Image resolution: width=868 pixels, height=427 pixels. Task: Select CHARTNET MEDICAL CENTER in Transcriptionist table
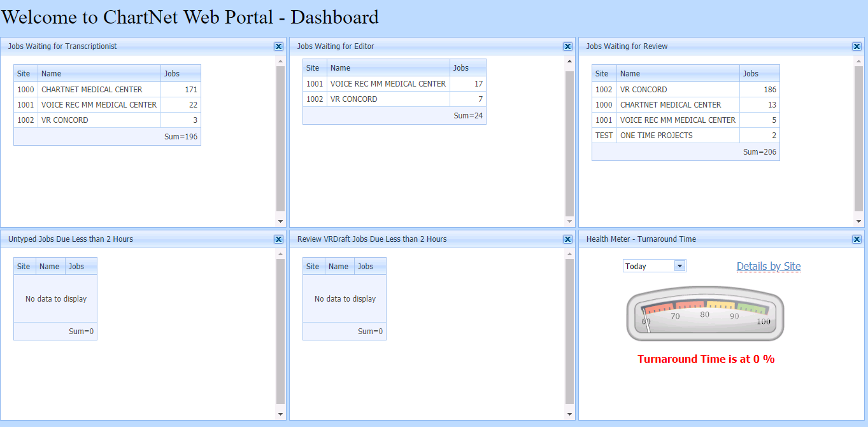pos(107,90)
